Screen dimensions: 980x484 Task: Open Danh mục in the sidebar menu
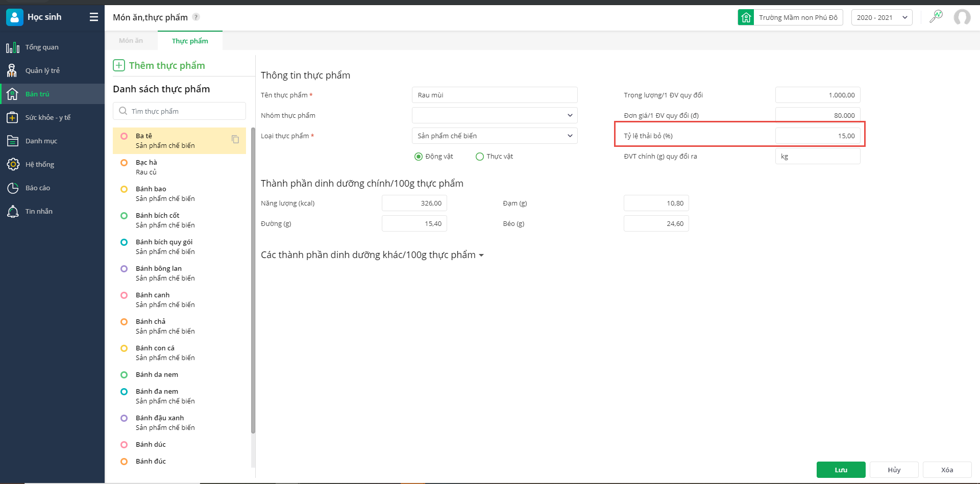[x=41, y=141]
